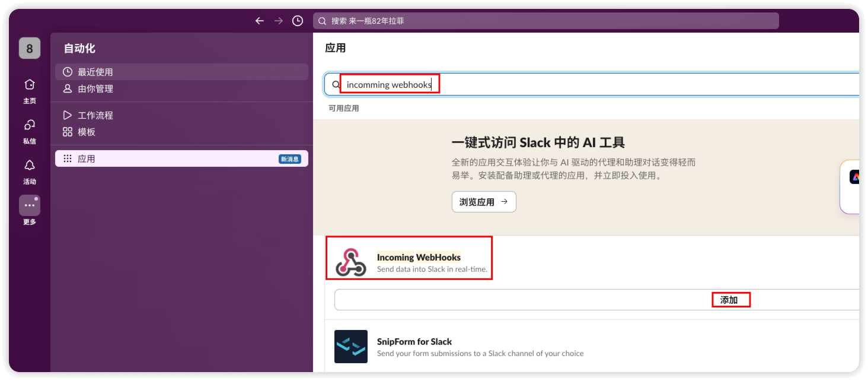The width and height of the screenshot is (868, 381).
Task: Open the workspace switcher tile labeled 8
Action: [30, 49]
